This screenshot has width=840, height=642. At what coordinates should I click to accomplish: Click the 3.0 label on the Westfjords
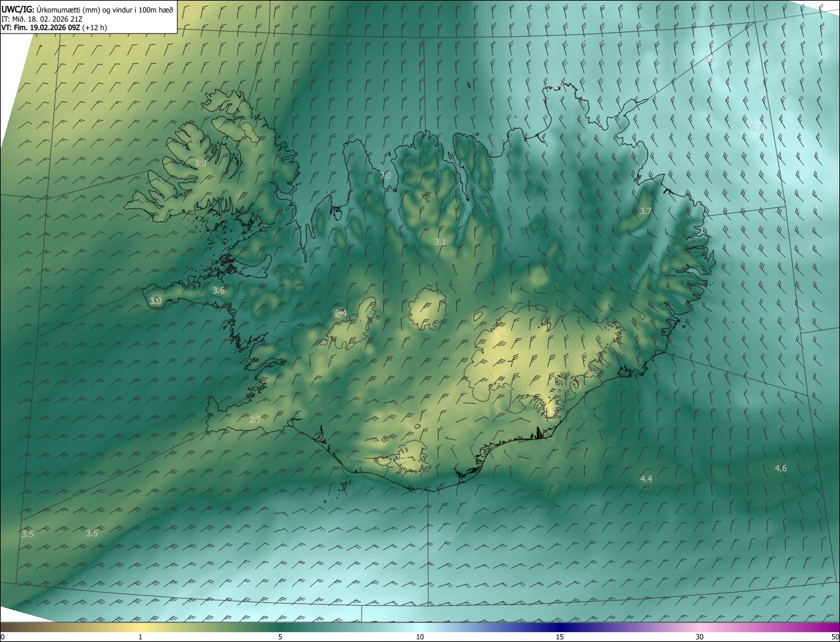click(200, 163)
